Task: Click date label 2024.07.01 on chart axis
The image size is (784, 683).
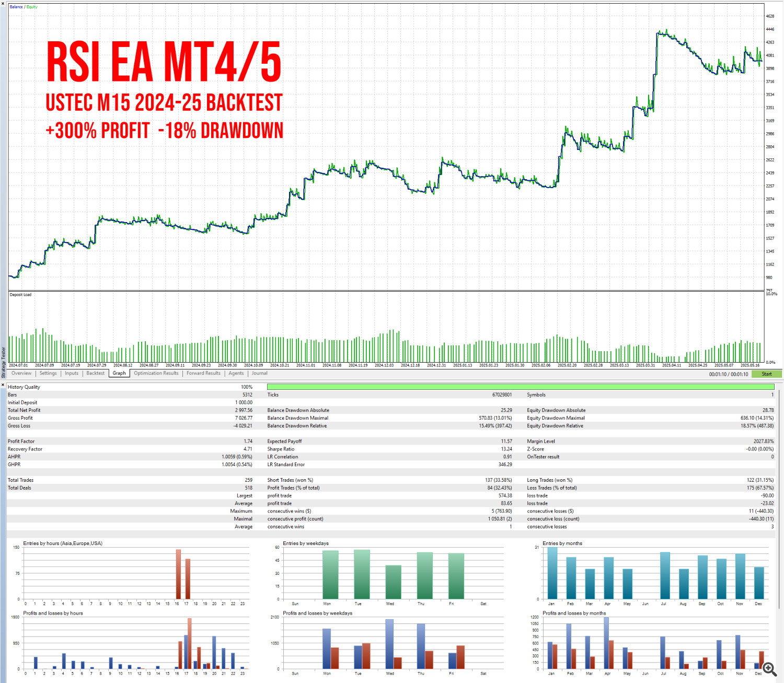Action: point(18,365)
